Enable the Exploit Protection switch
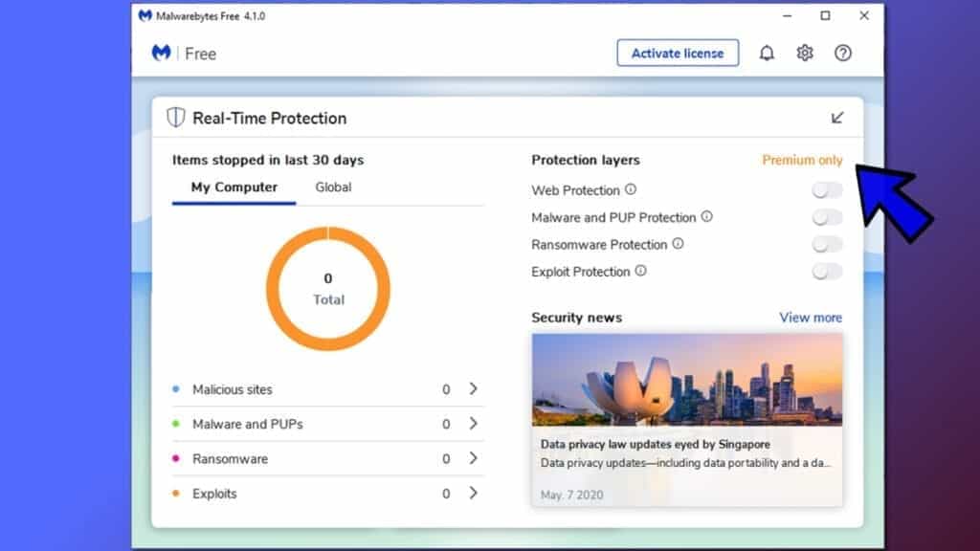 tap(827, 272)
